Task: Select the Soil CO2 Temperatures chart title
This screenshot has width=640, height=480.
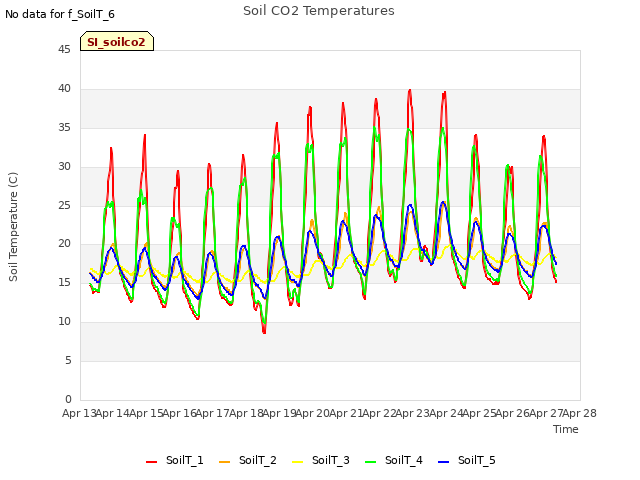Action: point(319,11)
